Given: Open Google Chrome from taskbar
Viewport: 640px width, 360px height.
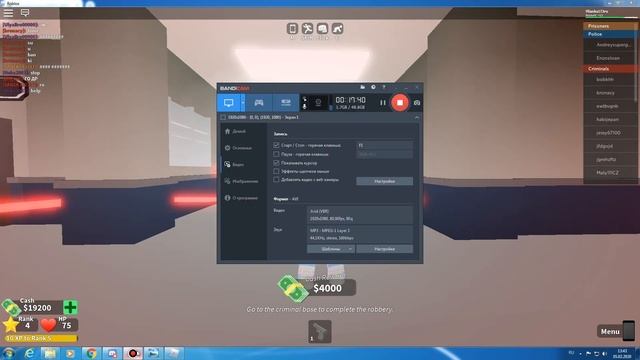Looking at the screenshot, I should coord(91,353).
